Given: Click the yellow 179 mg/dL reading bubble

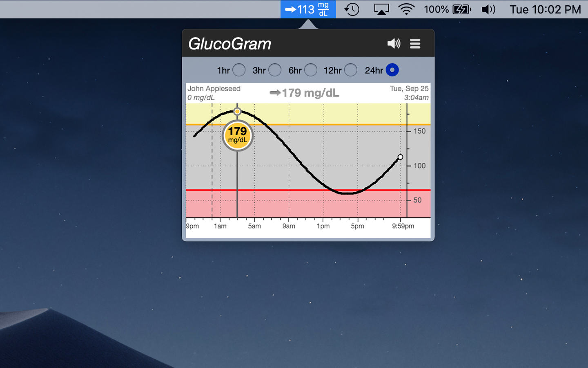Looking at the screenshot, I should 238,135.
